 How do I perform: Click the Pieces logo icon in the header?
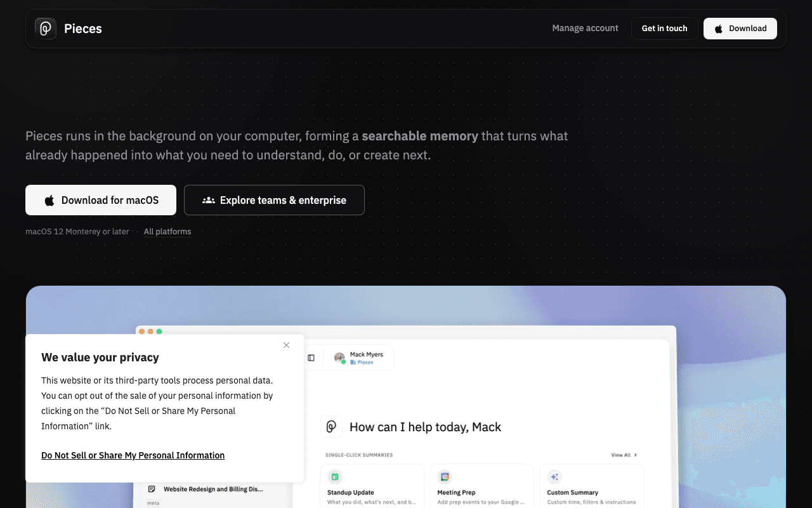(x=46, y=29)
